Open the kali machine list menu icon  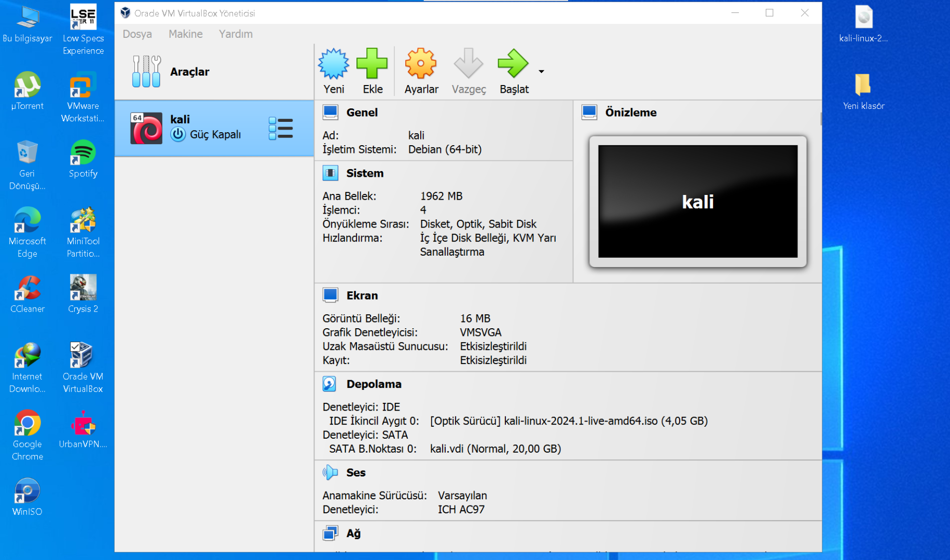point(281,128)
